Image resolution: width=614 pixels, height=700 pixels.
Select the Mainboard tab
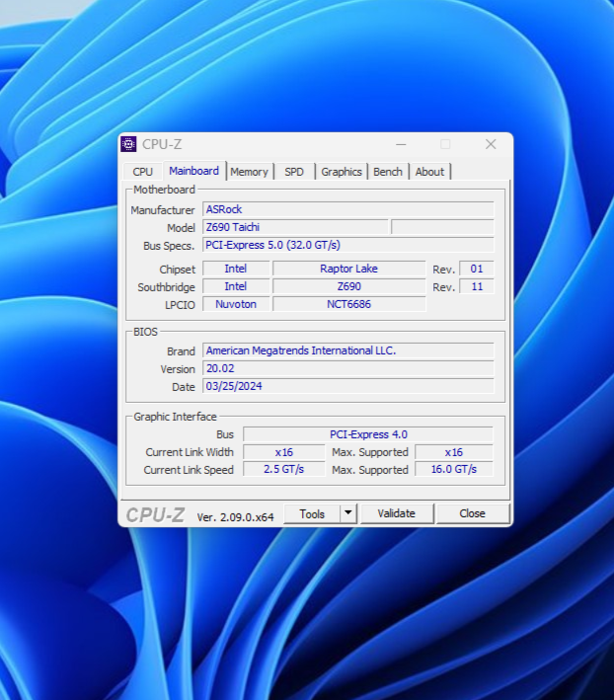[x=194, y=171]
